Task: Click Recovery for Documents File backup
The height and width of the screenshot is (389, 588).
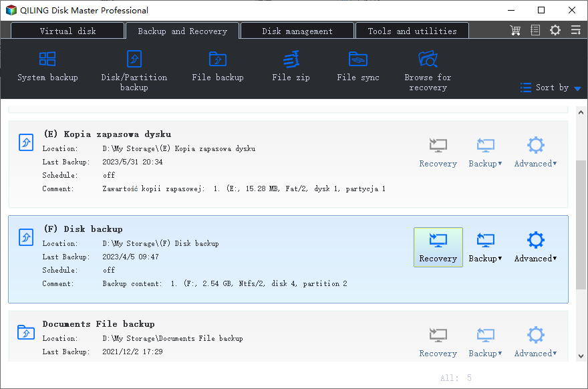Action: [438, 342]
